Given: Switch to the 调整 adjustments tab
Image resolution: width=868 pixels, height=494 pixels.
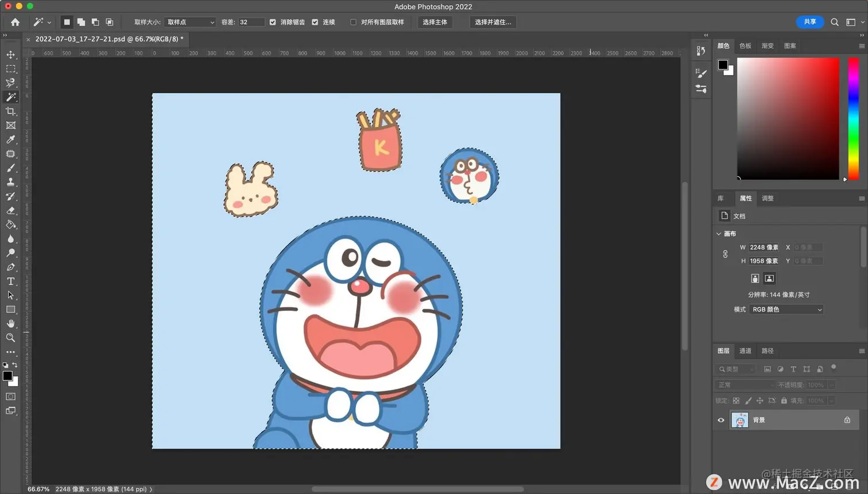Looking at the screenshot, I should point(768,198).
